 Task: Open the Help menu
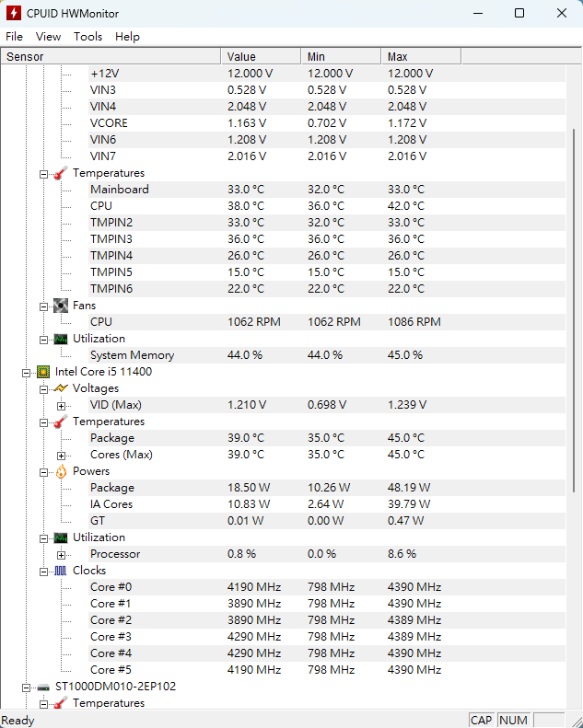pyautogui.click(x=127, y=36)
